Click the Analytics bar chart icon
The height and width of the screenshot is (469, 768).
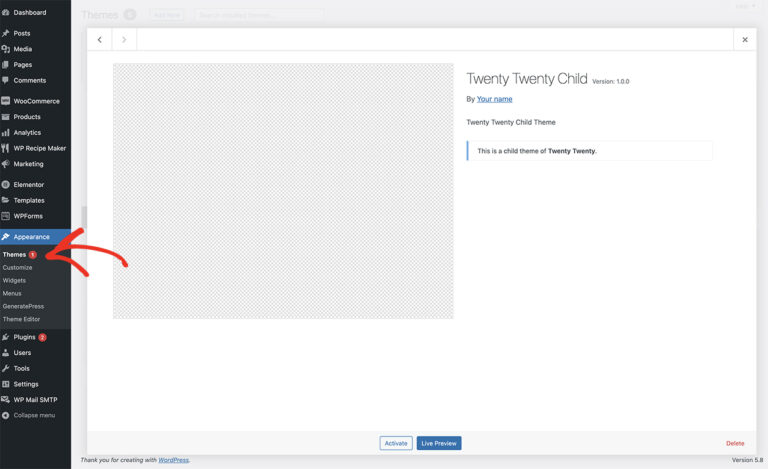tap(6, 132)
